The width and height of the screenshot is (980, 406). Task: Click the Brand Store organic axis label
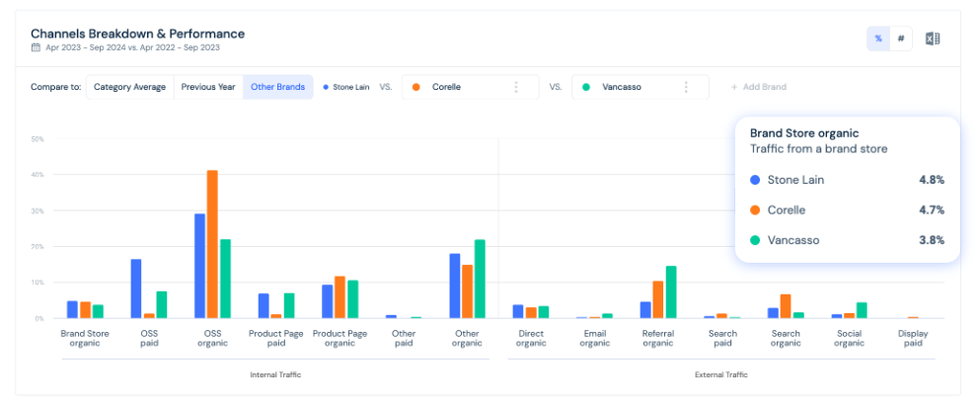pyautogui.click(x=85, y=338)
